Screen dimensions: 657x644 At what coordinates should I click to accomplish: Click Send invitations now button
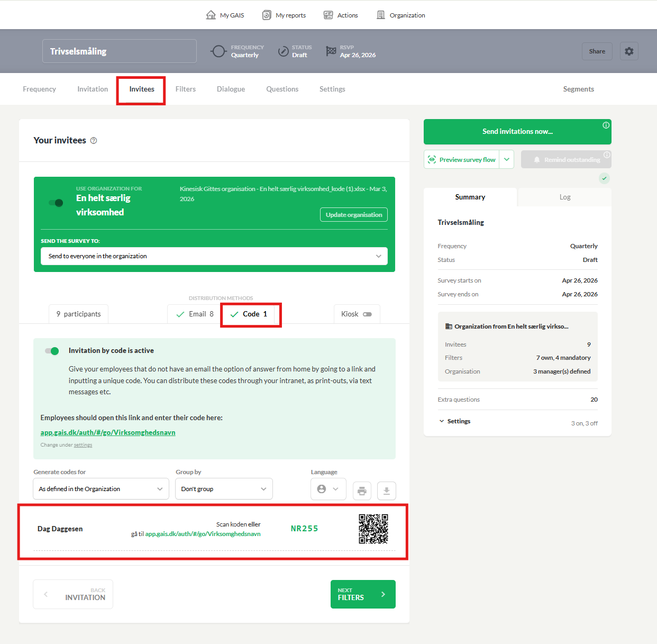click(517, 132)
